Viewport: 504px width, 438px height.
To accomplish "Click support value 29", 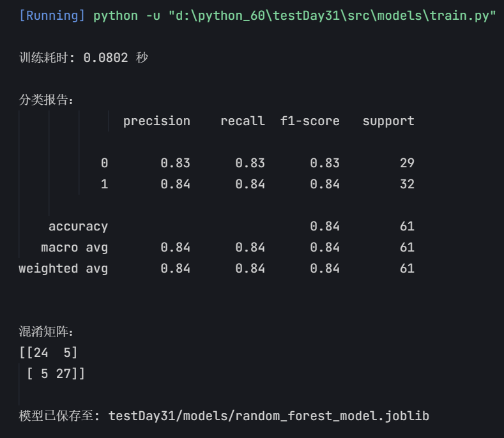I will (x=407, y=163).
